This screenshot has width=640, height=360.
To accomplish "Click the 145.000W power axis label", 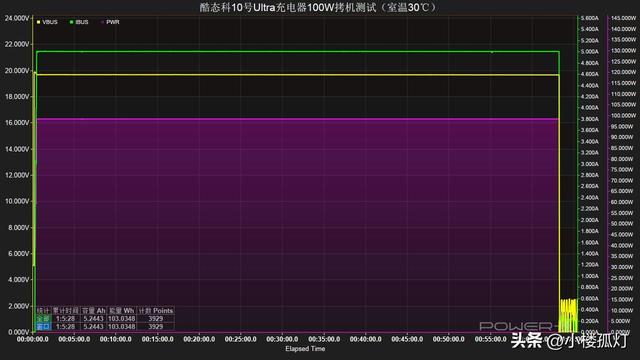I will pos(623,18).
